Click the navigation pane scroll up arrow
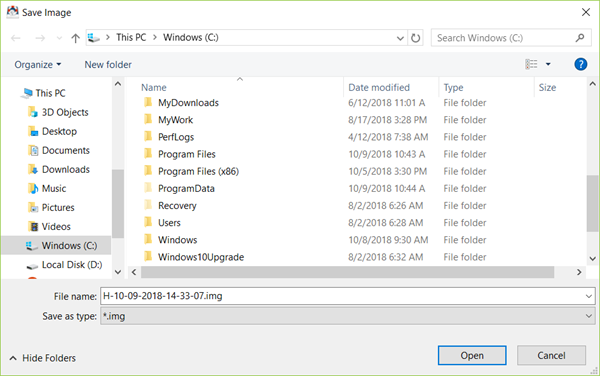The height and width of the screenshot is (376, 600). click(118, 84)
